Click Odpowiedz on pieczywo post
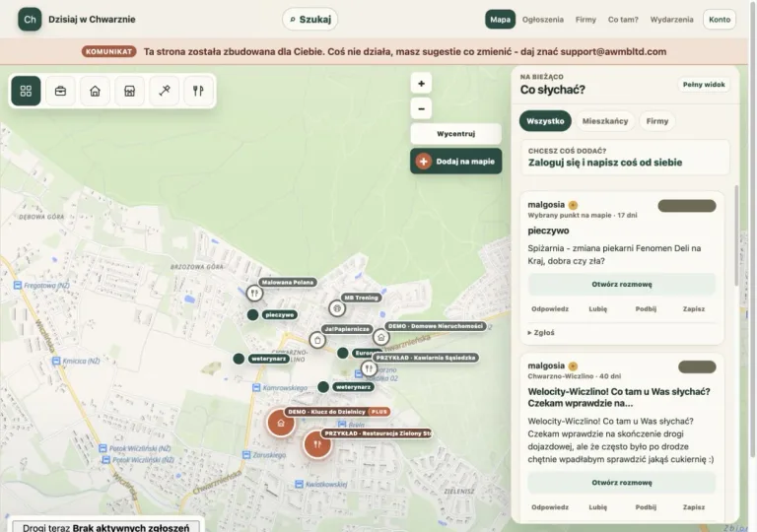Viewport: 757px width, 532px height. coord(550,309)
